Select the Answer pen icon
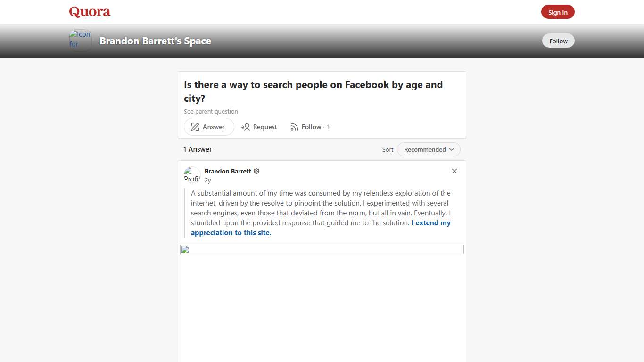644x362 pixels. pos(195,127)
